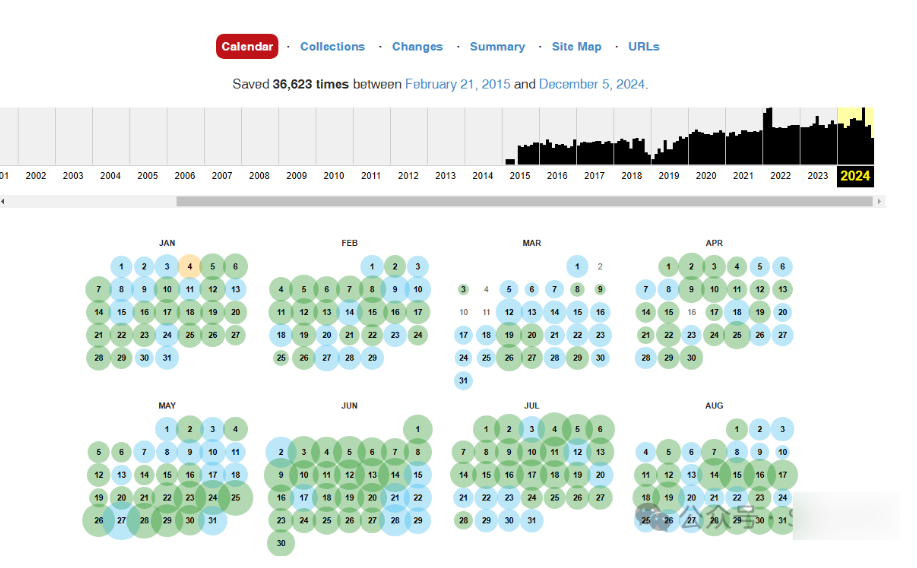Select year 2019 in timeline
Screen dimensions: 917x568
point(668,176)
